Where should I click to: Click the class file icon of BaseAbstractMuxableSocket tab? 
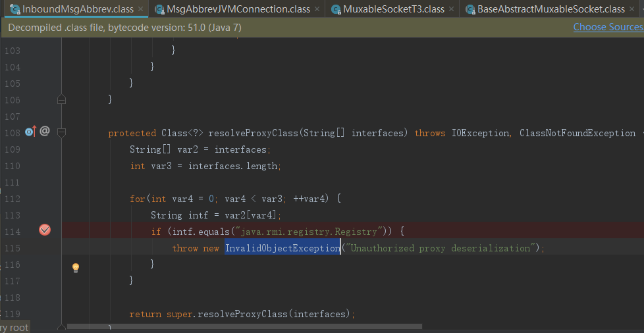pyautogui.click(x=470, y=9)
